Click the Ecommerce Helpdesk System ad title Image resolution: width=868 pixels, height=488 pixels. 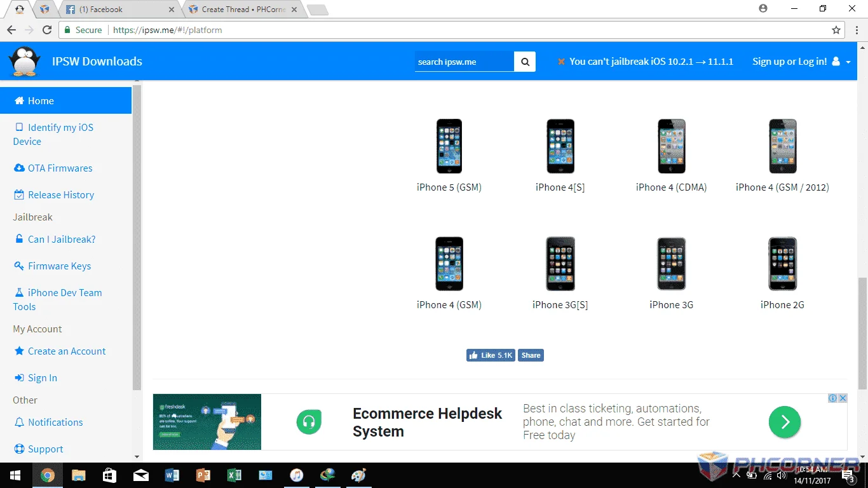[427, 423]
